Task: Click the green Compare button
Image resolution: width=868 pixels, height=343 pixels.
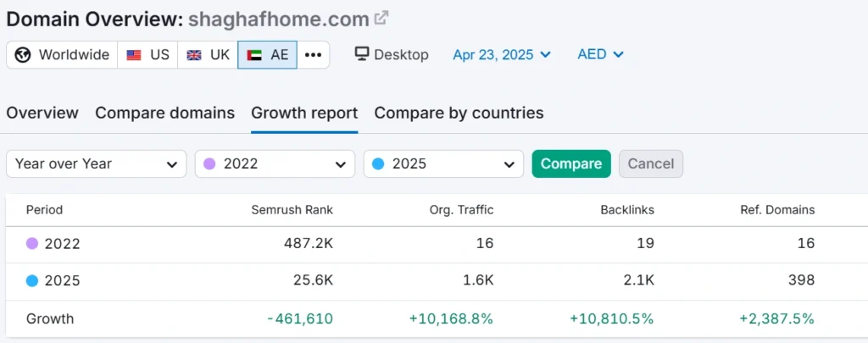Action: [571, 163]
